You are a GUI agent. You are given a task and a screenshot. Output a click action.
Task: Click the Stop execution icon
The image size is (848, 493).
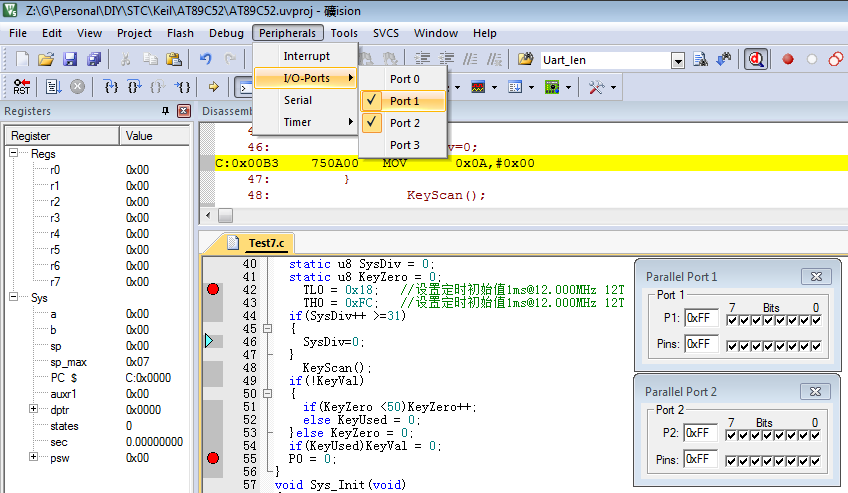77,86
